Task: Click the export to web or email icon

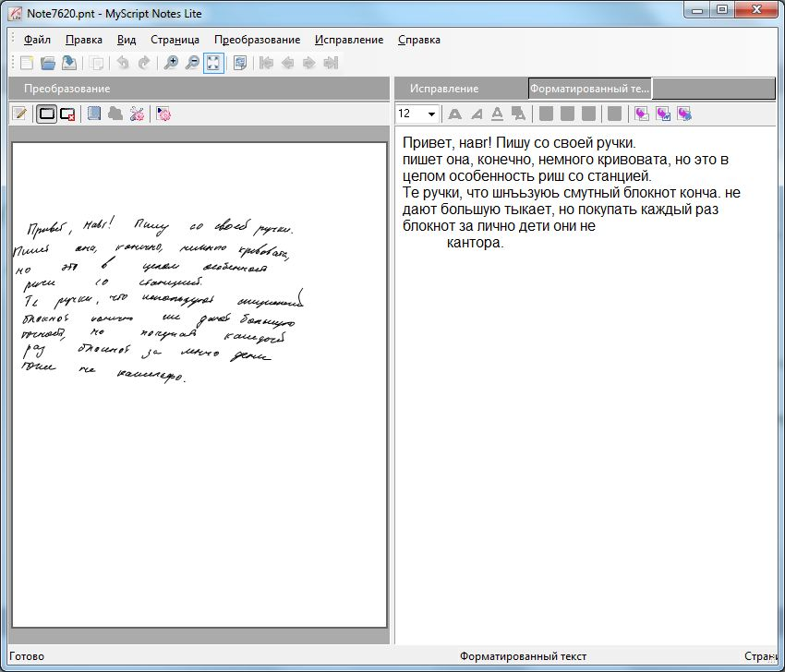Action: click(x=684, y=114)
